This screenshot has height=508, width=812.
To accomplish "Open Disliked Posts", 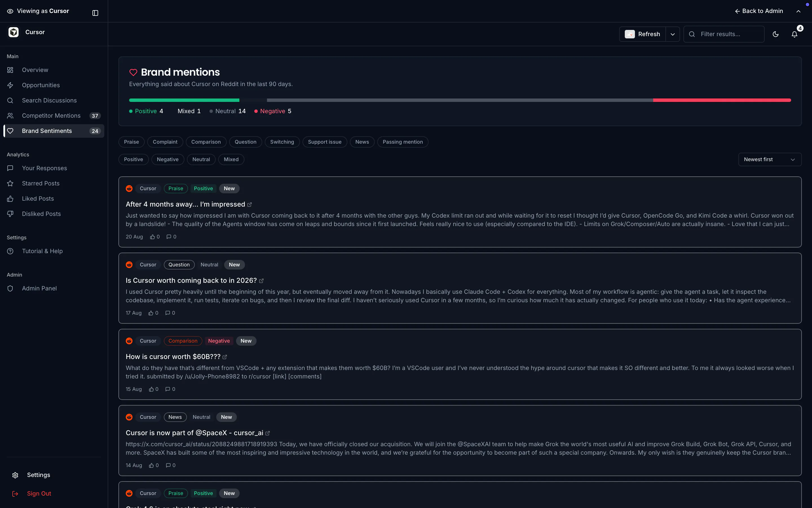I will pyautogui.click(x=54, y=214).
